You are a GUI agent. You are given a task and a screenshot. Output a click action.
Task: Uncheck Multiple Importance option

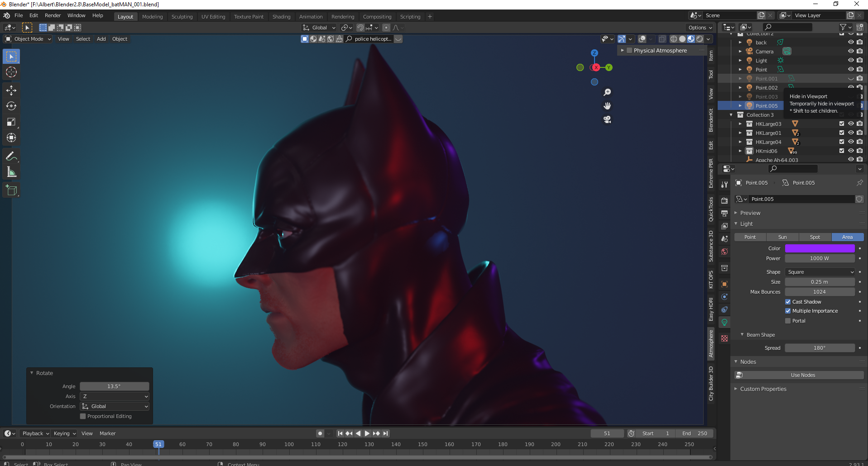tap(788, 311)
